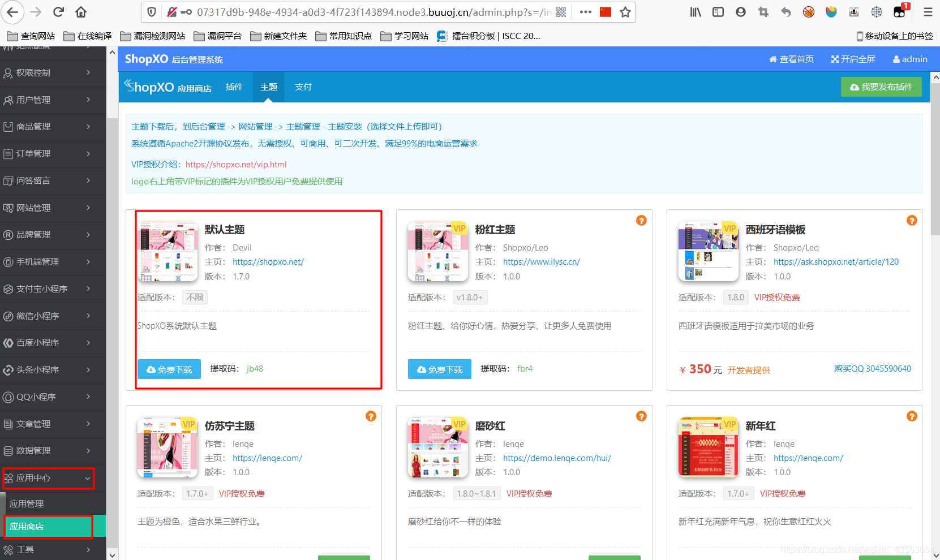Screen dimensions: 940x560
Task: Expand 百度小程序 sidebar section
Action: 53,343
